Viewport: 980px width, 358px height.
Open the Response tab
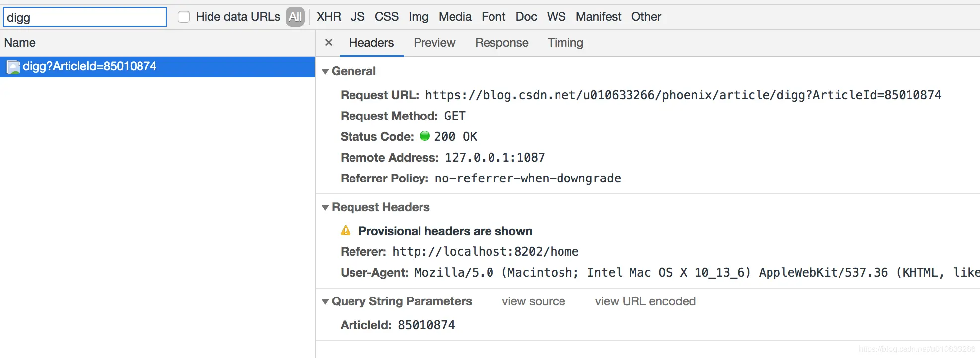501,43
